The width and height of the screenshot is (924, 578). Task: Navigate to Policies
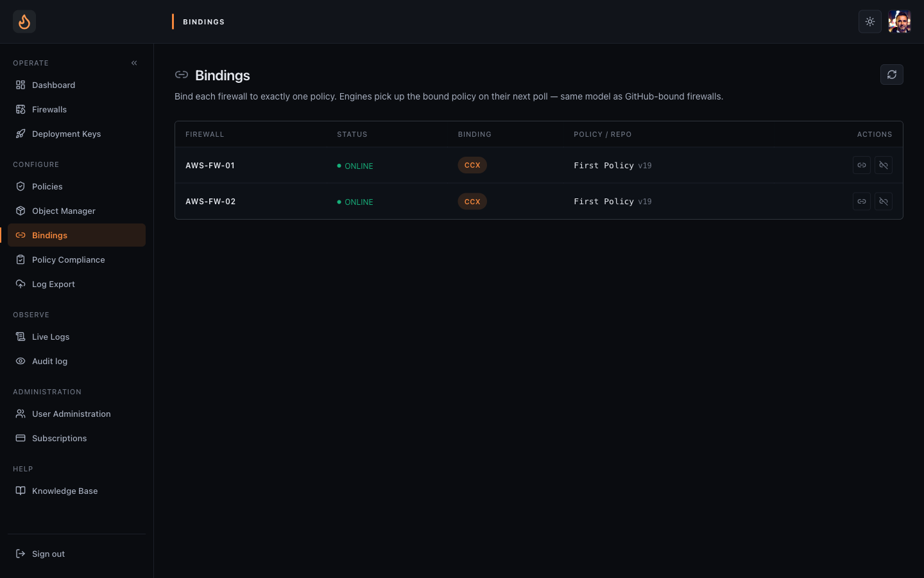[76, 186]
